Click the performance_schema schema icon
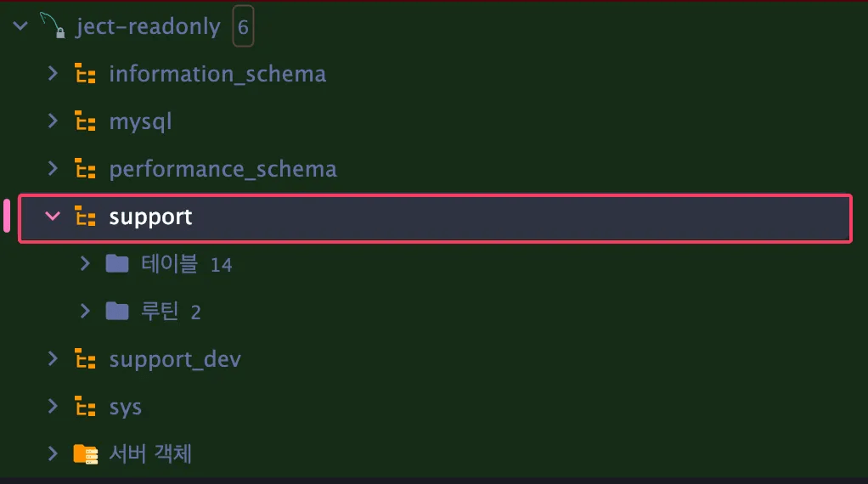 (x=85, y=169)
